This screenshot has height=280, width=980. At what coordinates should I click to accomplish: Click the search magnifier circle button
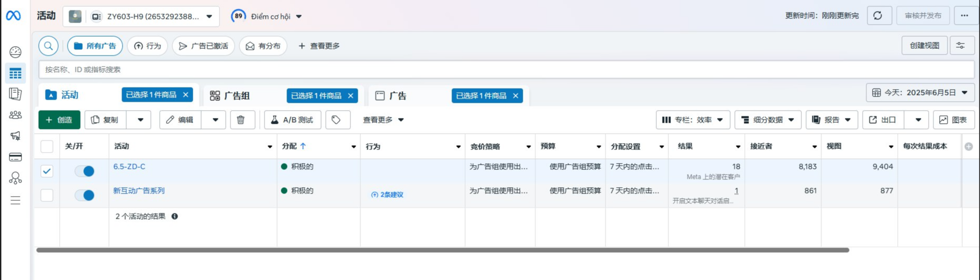pos(48,46)
